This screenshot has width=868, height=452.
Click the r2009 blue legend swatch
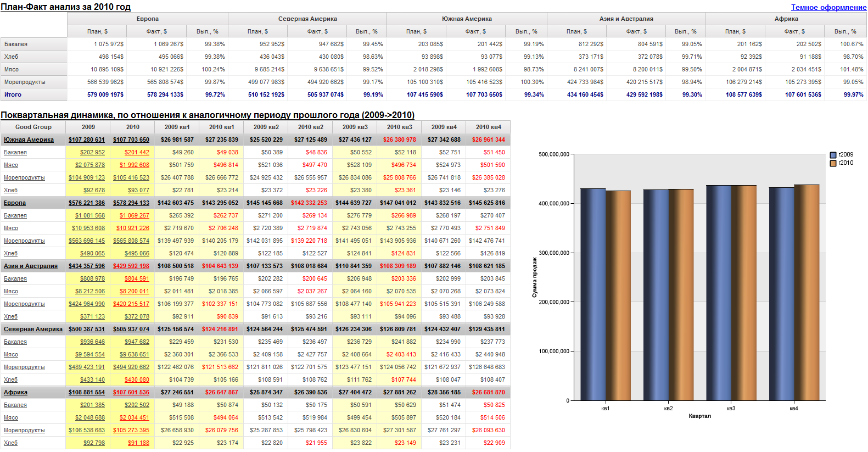[833, 155]
